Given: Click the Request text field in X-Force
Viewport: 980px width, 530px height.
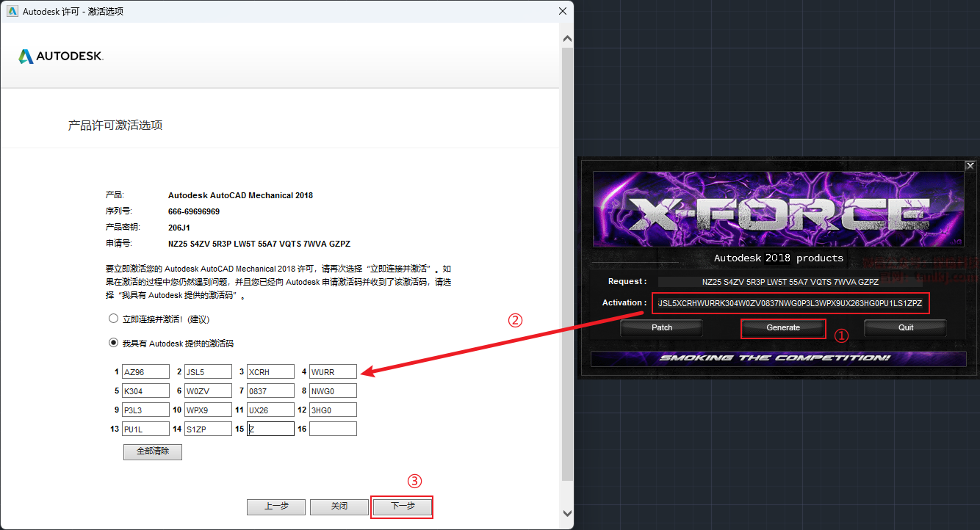Looking at the screenshot, I should (790, 282).
